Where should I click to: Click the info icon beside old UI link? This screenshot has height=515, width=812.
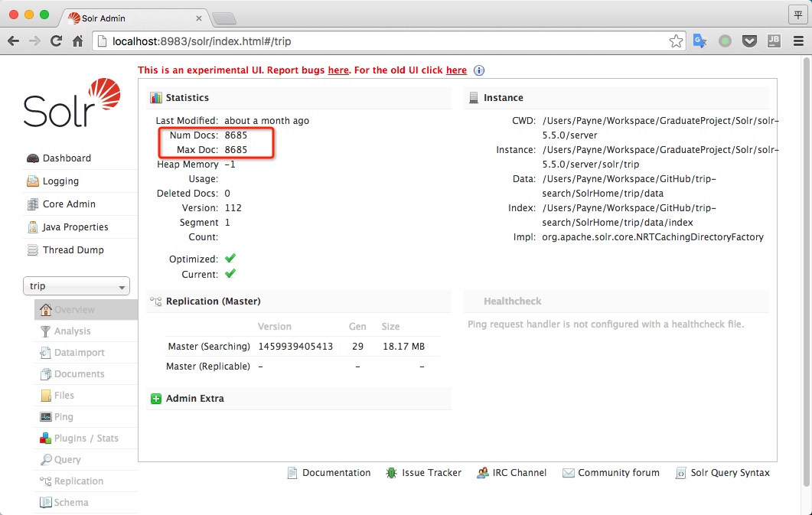479,70
